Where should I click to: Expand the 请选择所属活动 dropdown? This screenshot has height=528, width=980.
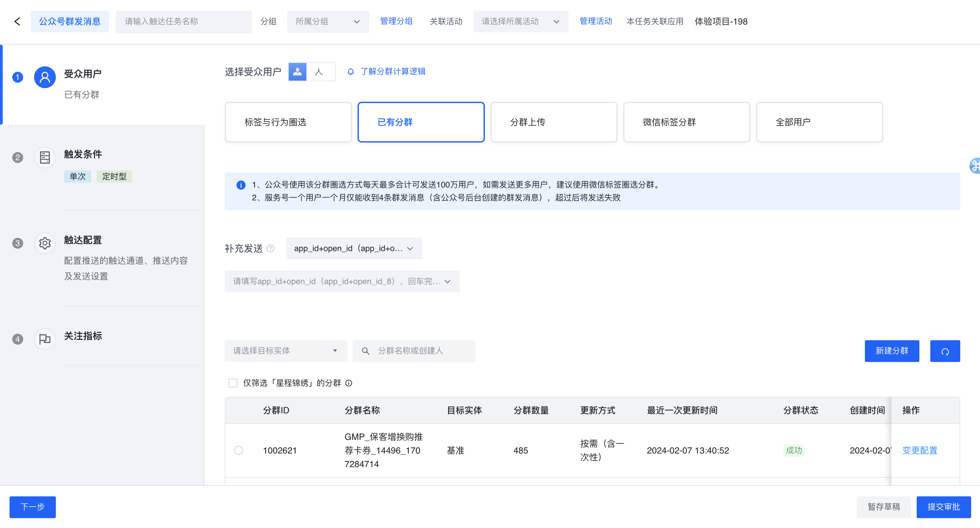[x=520, y=22]
